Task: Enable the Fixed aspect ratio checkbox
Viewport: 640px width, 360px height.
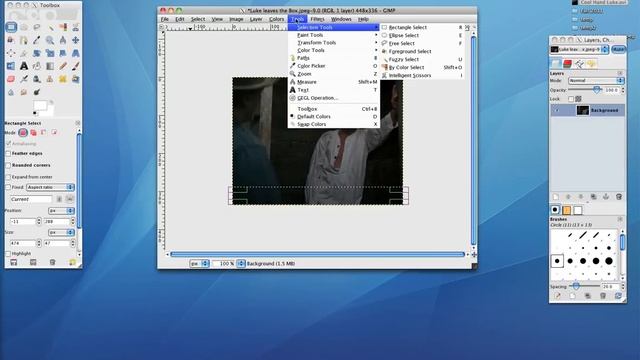Action: 8,187
